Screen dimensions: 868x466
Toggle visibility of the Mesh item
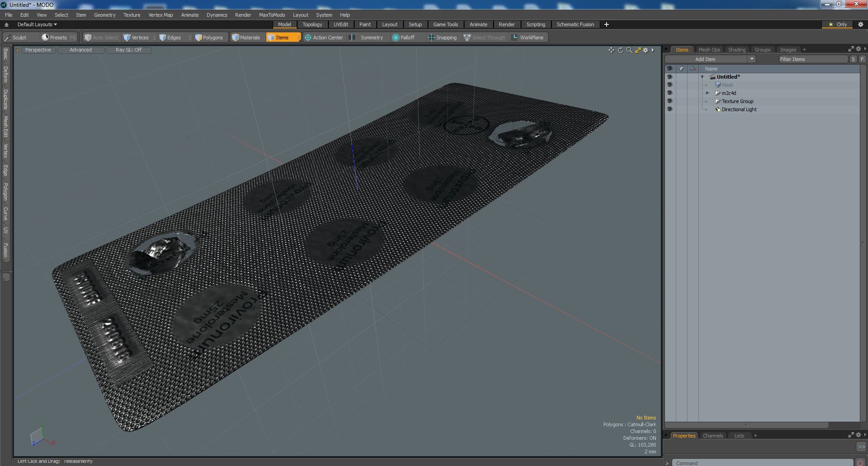click(x=669, y=85)
